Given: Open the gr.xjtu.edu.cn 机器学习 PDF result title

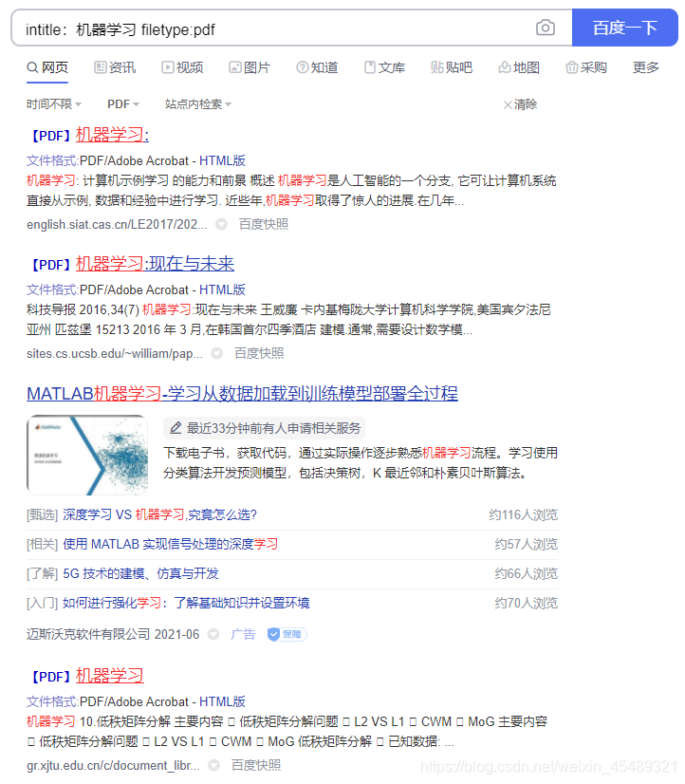Looking at the screenshot, I should 109,676.
